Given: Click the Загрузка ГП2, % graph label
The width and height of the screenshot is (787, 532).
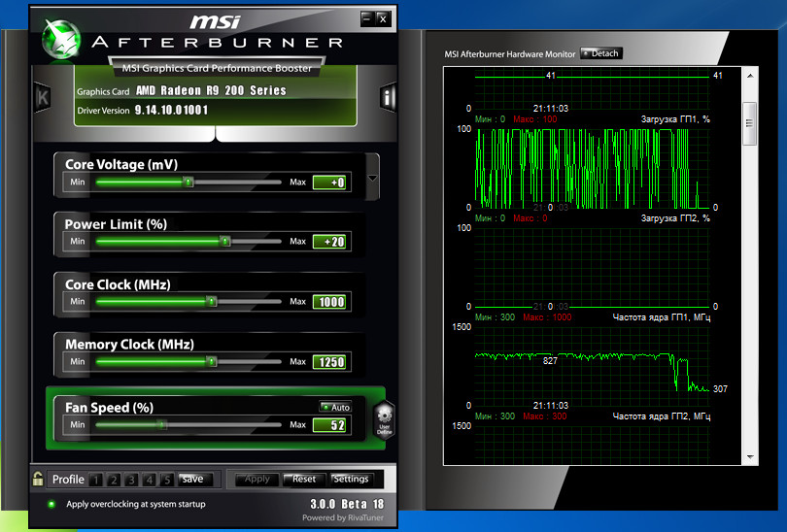Looking at the screenshot, I should [675, 218].
